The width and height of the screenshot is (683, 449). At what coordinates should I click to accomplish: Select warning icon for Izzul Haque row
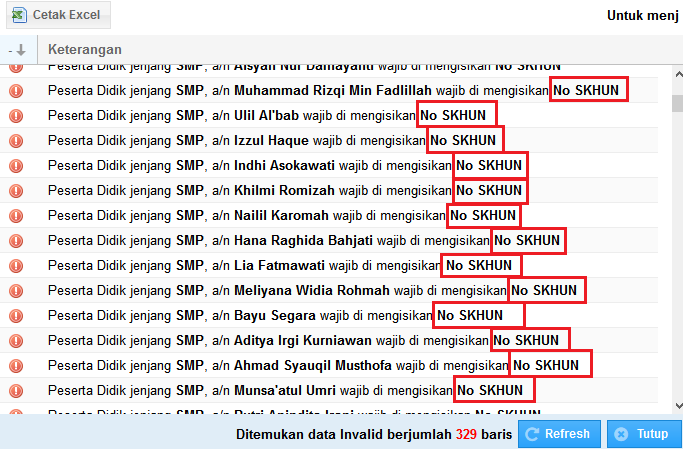coord(16,140)
